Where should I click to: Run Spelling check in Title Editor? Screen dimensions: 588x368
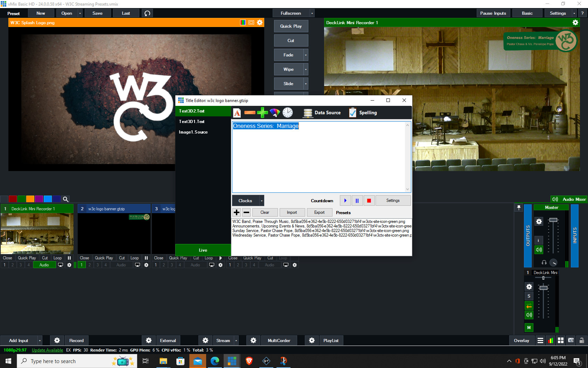point(363,113)
